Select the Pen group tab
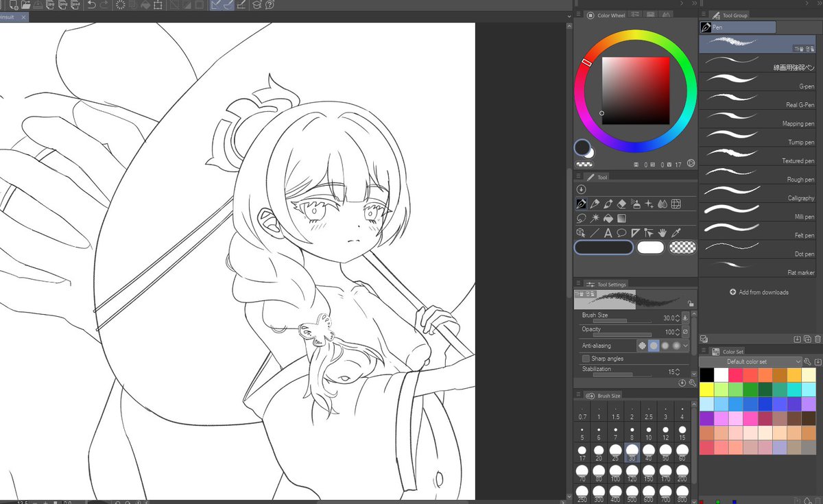 738,27
